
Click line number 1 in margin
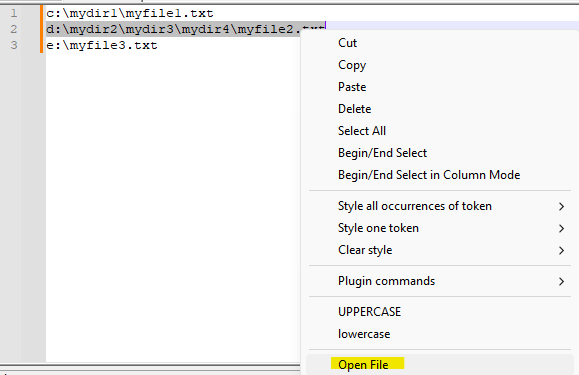14,13
